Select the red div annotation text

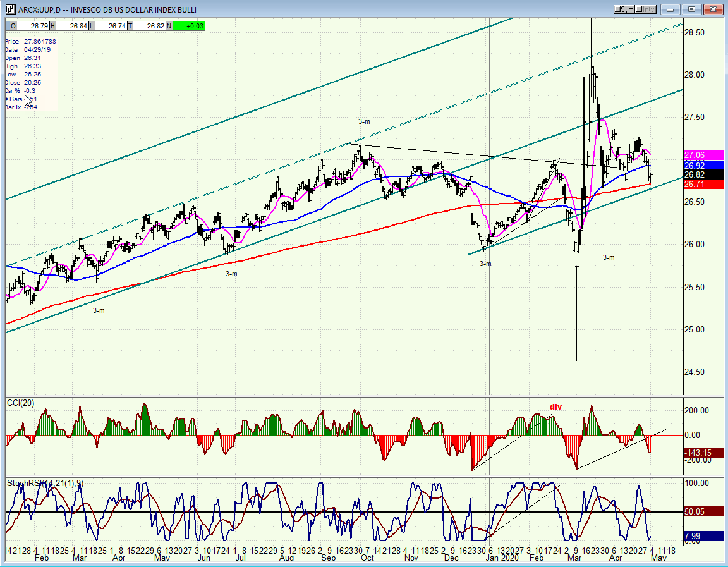[555, 407]
